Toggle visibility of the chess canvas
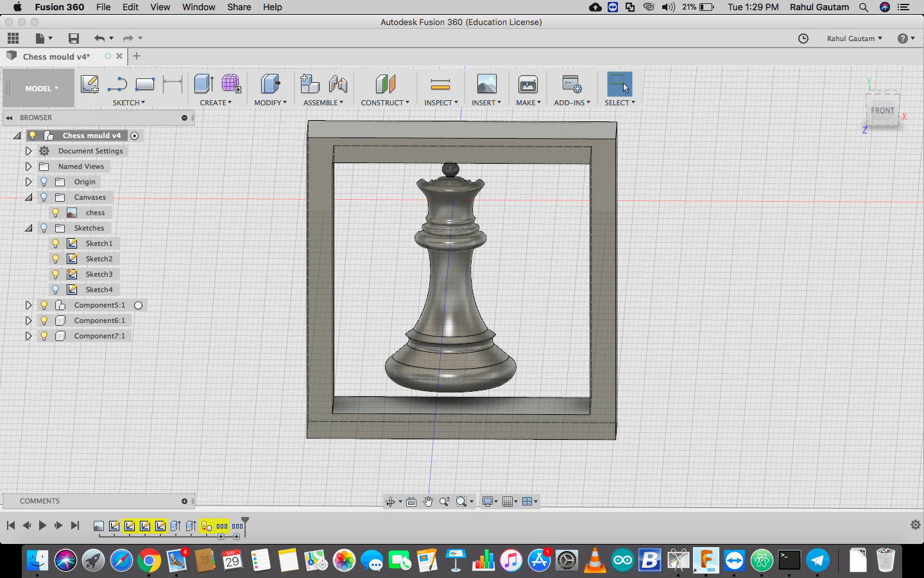 56,213
